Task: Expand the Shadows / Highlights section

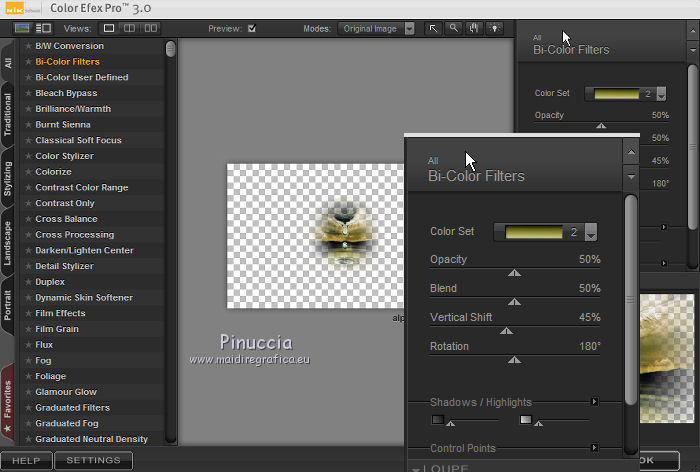Action: pos(594,402)
